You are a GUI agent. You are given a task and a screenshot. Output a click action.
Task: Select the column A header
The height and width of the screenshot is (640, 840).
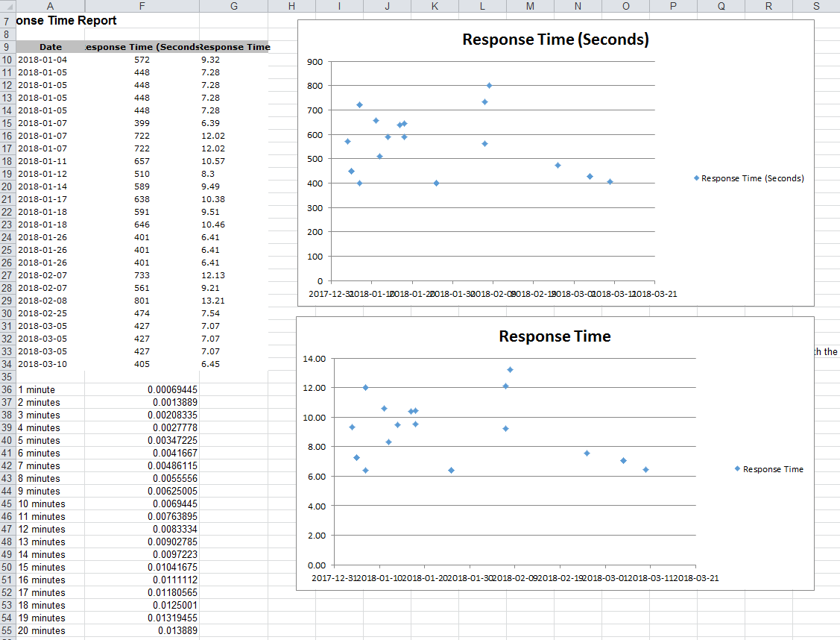pyautogui.click(x=50, y=6)
